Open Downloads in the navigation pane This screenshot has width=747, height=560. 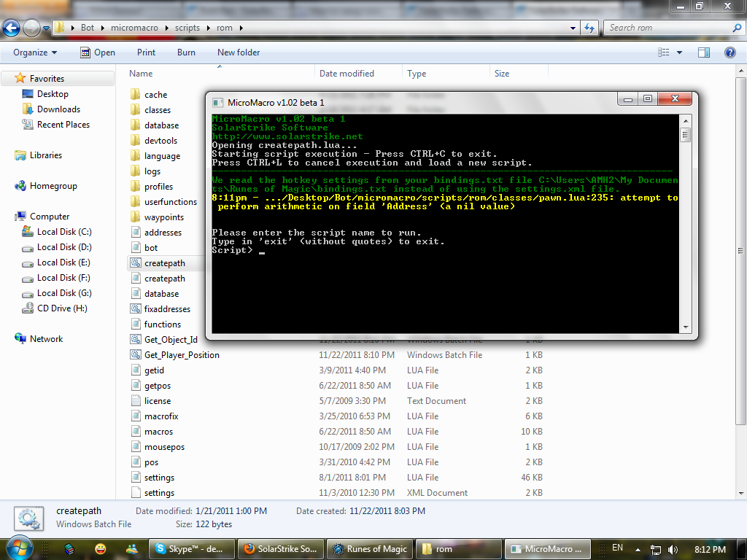[x=58, y=109]
